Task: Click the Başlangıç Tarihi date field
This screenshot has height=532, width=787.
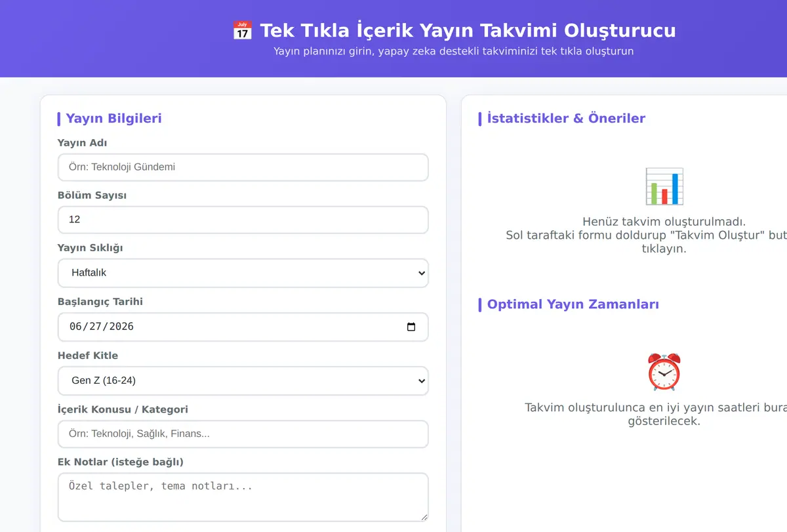Action: click(243, 327)
